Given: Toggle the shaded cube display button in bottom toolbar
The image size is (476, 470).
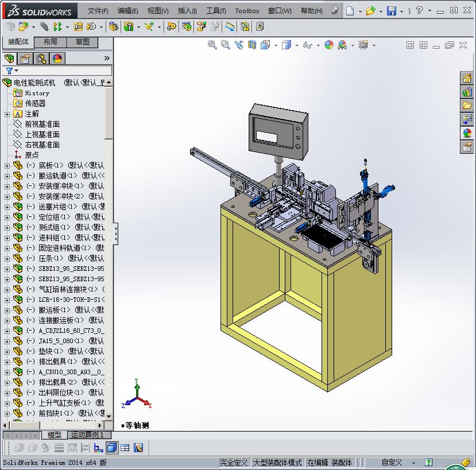Looking at the screenshot, I should [x=112, y=448].
